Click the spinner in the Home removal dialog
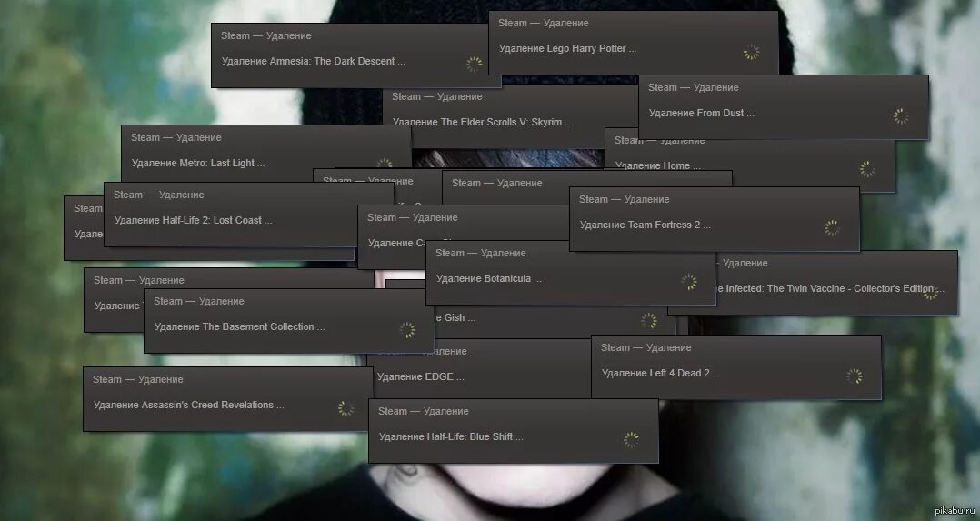The image size is (980, 521). 867,169
